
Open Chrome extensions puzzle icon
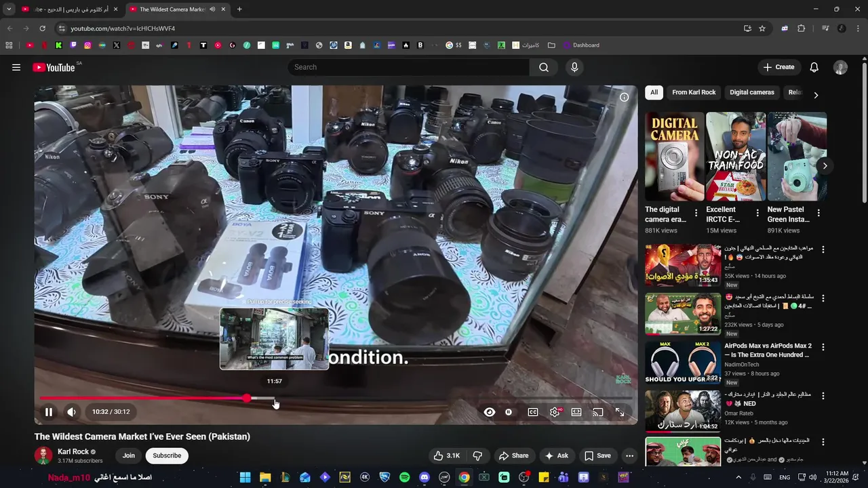point(801,28)
